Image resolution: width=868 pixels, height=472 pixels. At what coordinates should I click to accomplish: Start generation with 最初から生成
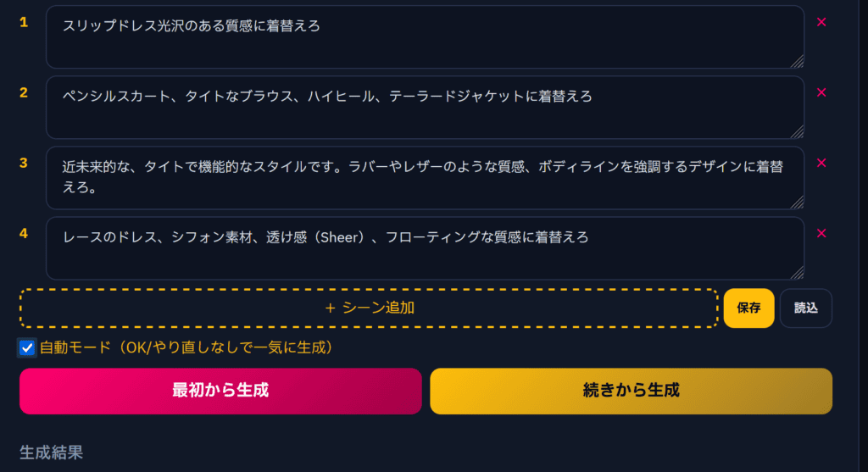(220, 391)
